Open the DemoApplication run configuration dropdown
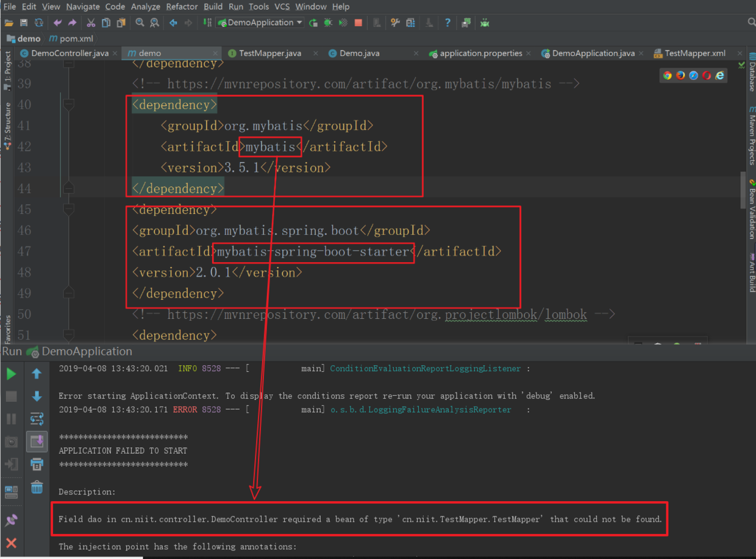This screenshot has width=756, height=559. (x=260, y=23)
